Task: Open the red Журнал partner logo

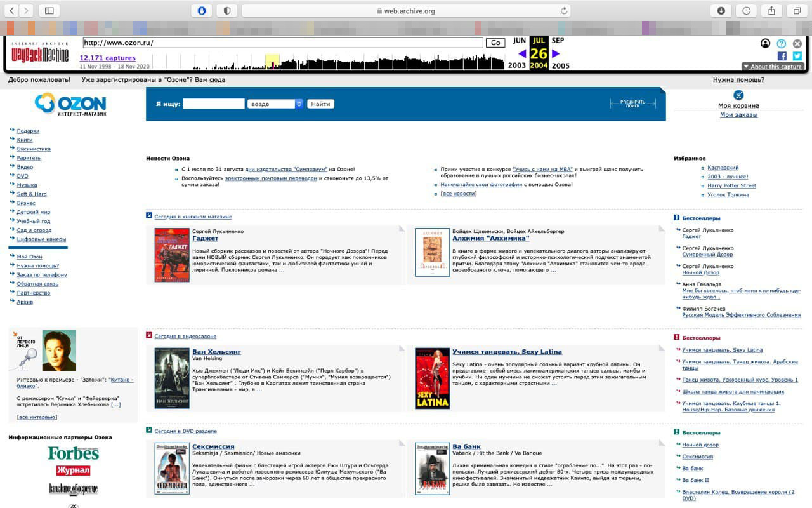Action: (73, 471)
